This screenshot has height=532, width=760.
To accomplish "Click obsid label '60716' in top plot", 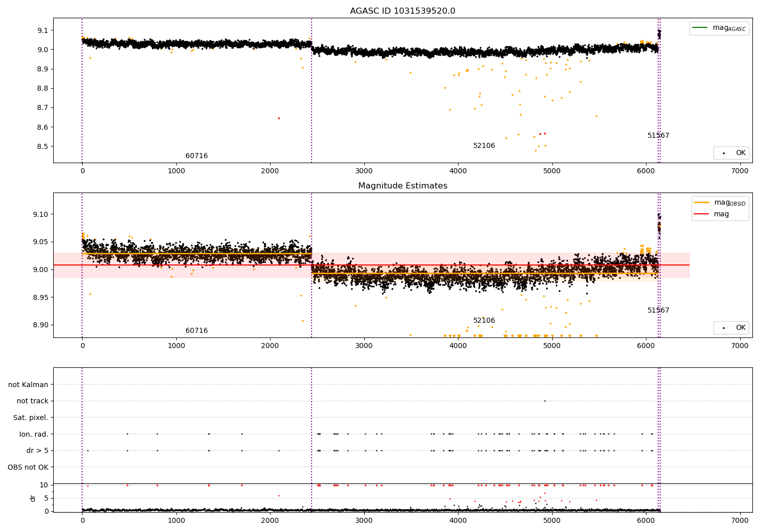I will pyautogui.click(x=197, y=156).
